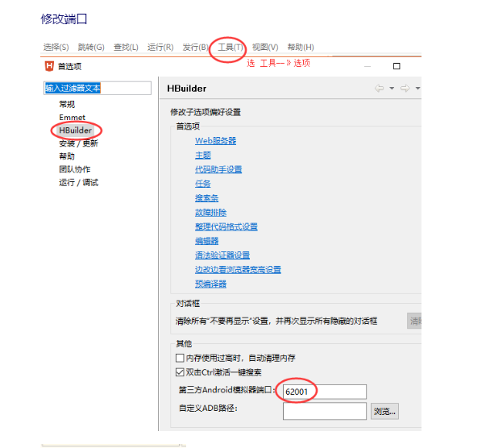Open the 视图(V) menu
Screen dimensions: 490x448
[265, 48]
